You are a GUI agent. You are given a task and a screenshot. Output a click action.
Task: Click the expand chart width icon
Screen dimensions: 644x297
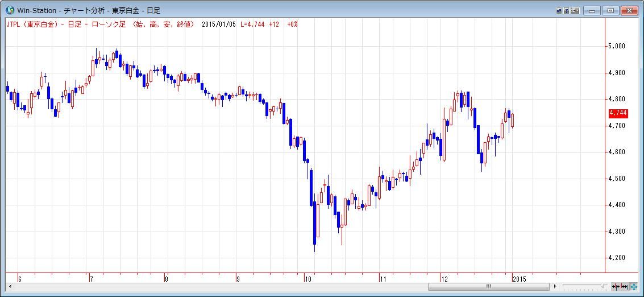pos(624,286)
